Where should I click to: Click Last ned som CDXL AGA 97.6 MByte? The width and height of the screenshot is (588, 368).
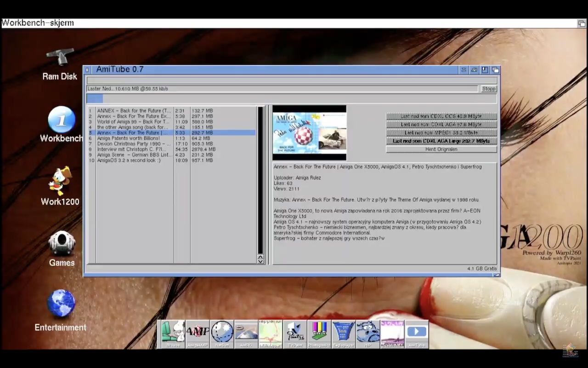click(x=441, y=125)
